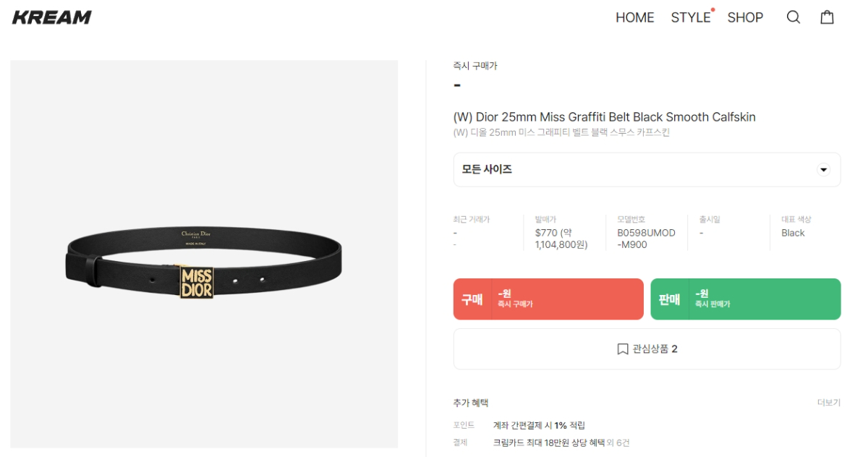
Task: Click the product title Dior Miss Graffiti Belt
Action: click(x=604, y=117)
